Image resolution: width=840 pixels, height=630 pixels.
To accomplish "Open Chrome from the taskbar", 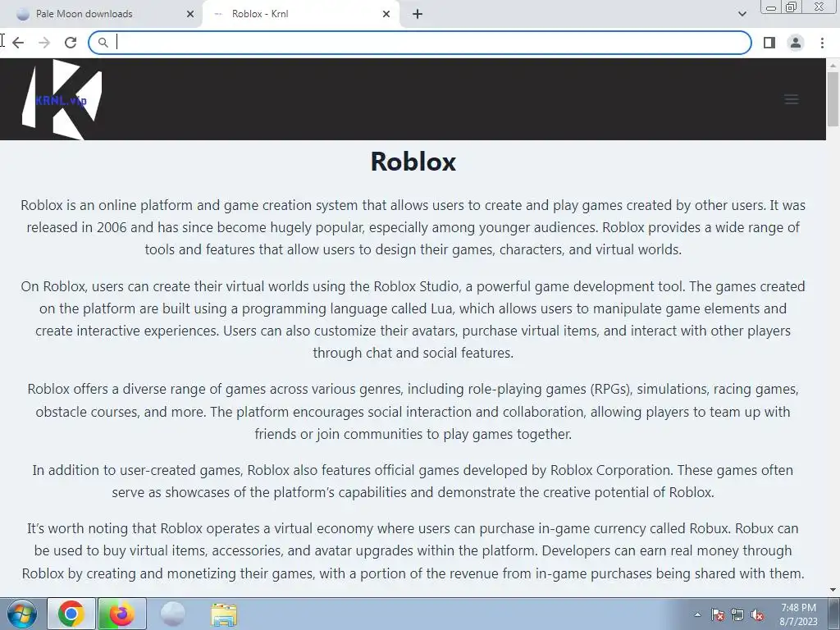I will (71, 614).
